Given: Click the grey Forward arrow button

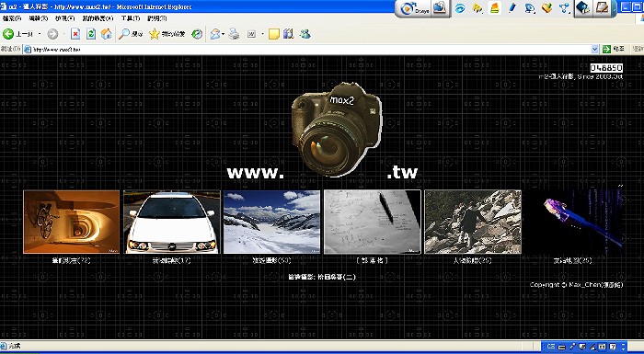Looking at the screenshot, I should [x=52, y=34].
